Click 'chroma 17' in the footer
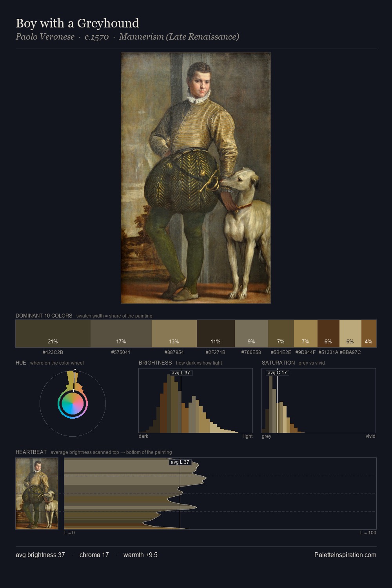This screenshot has height=588, width=392. (x=94, y=555)
